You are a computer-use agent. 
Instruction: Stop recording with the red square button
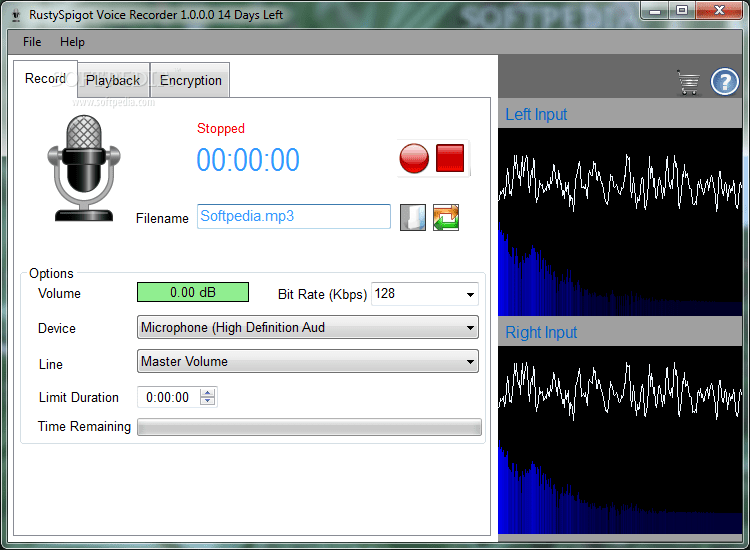tap(450, 158)
